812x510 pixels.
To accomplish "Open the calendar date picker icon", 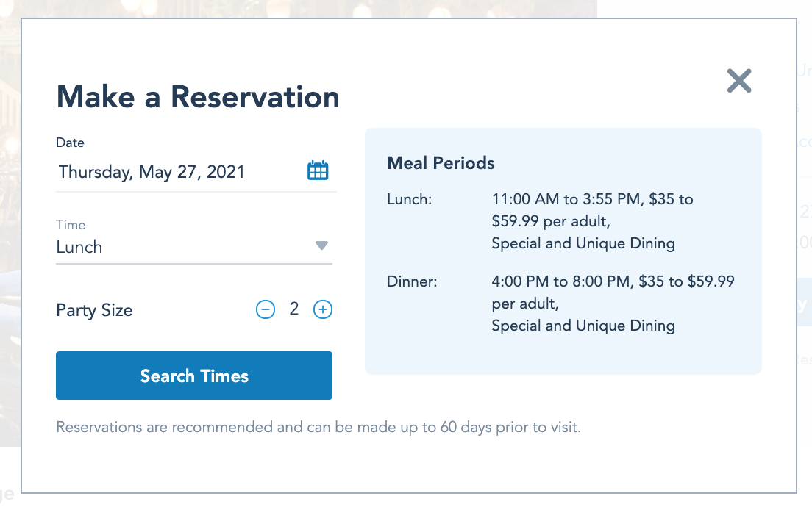I will [x=318, y=171].
